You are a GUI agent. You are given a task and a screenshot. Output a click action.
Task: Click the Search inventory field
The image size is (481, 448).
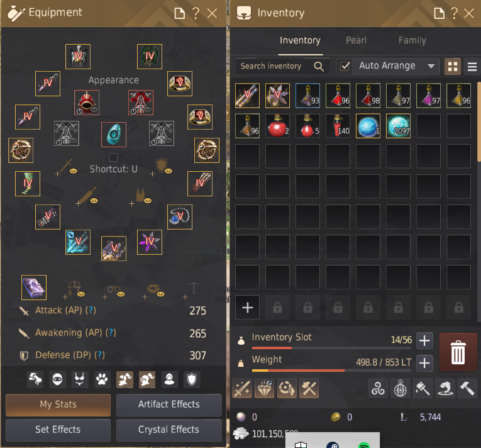(282, 66)
